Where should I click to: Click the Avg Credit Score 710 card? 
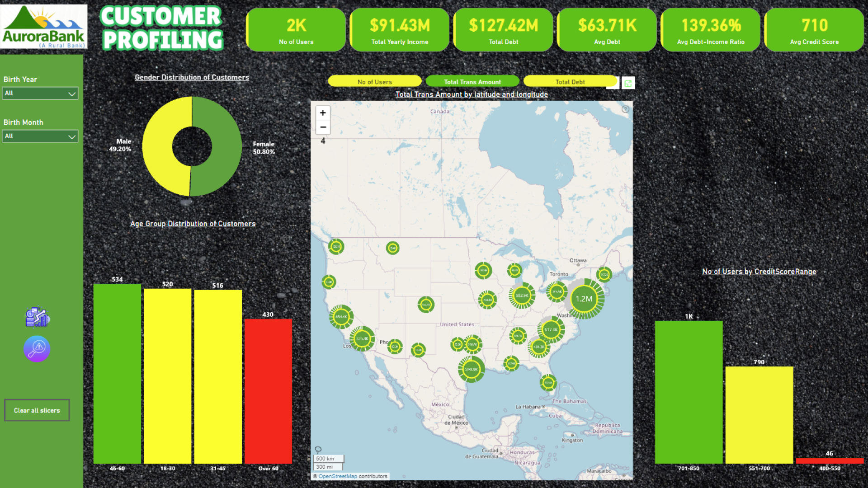[x=814, y=30]
